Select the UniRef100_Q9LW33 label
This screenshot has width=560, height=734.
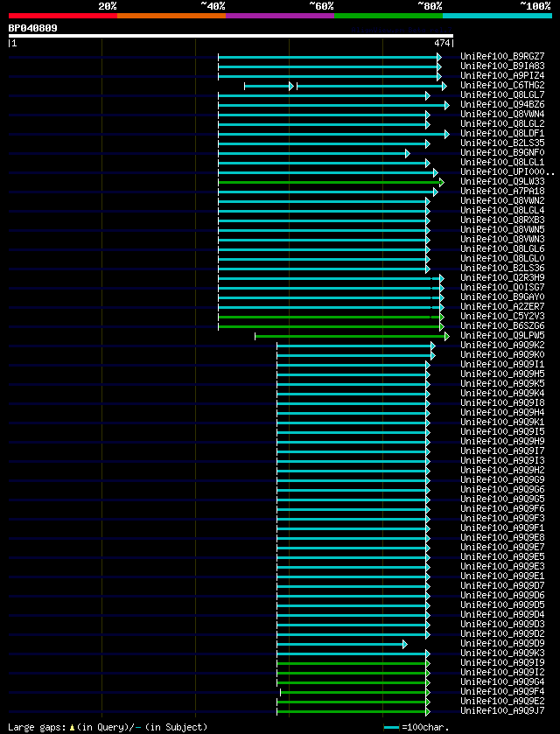(502, 182)
